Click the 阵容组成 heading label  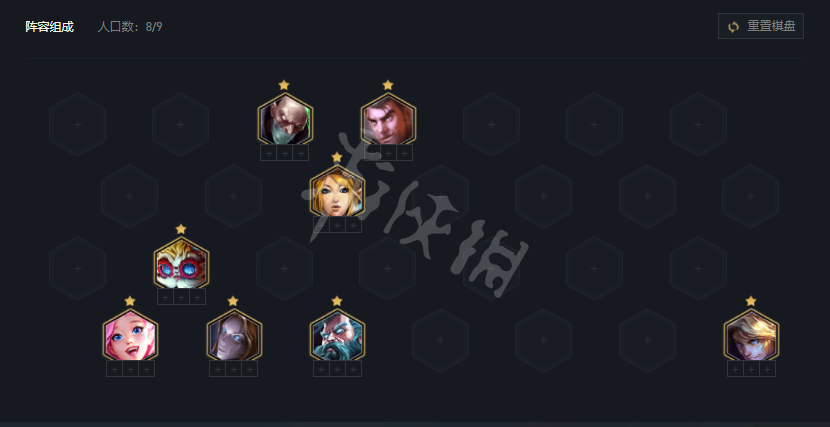pyautogui.click(x=50, y=27)
